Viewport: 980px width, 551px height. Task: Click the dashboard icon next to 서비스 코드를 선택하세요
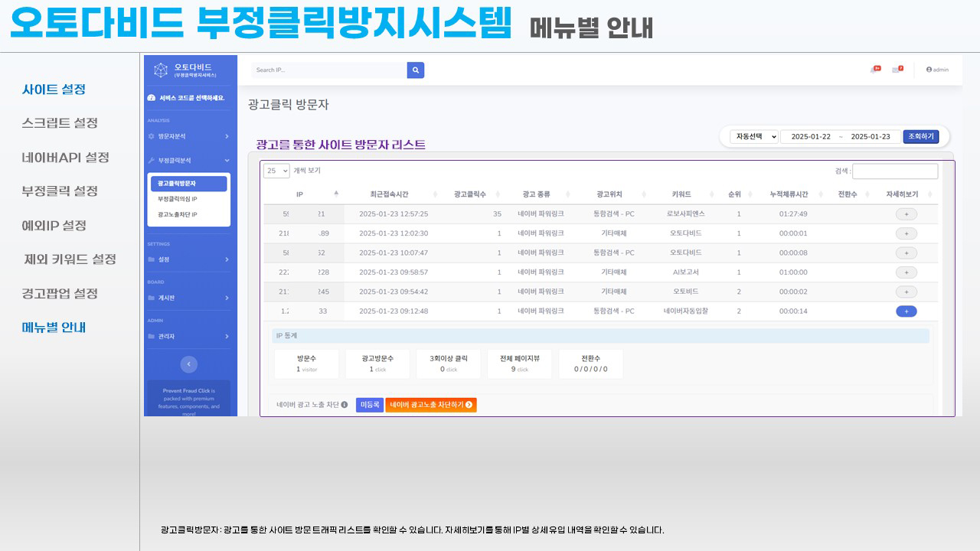click(x=152, y=98)
